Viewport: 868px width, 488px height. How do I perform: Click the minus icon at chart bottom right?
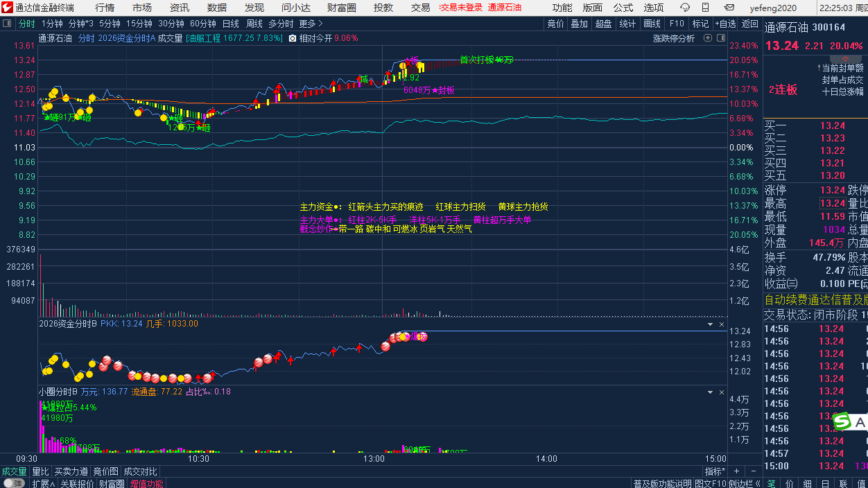click(x=754, y=471)
